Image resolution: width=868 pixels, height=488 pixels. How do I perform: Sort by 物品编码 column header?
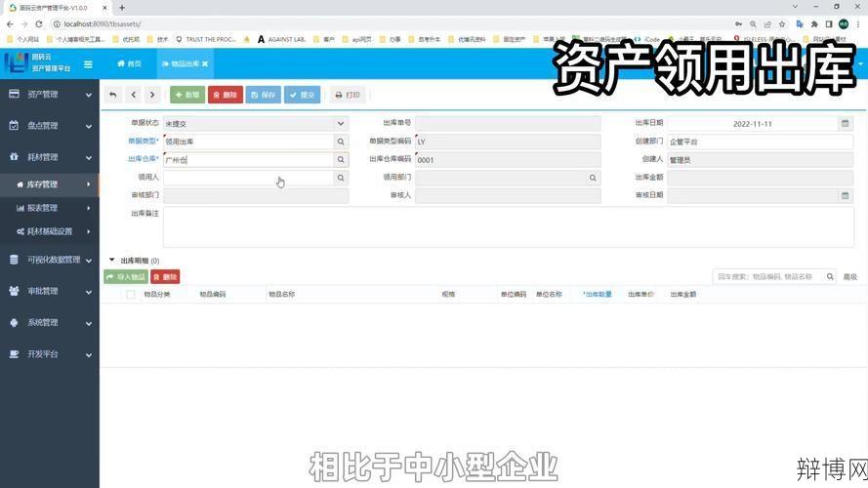coord(213,295)
